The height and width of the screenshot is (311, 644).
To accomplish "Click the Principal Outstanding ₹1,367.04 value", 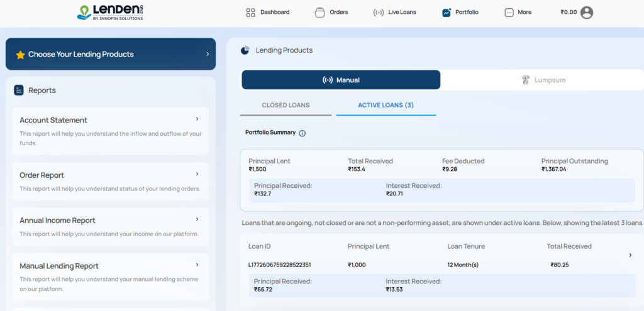I will pyautogui.click(x=553, y=169).
